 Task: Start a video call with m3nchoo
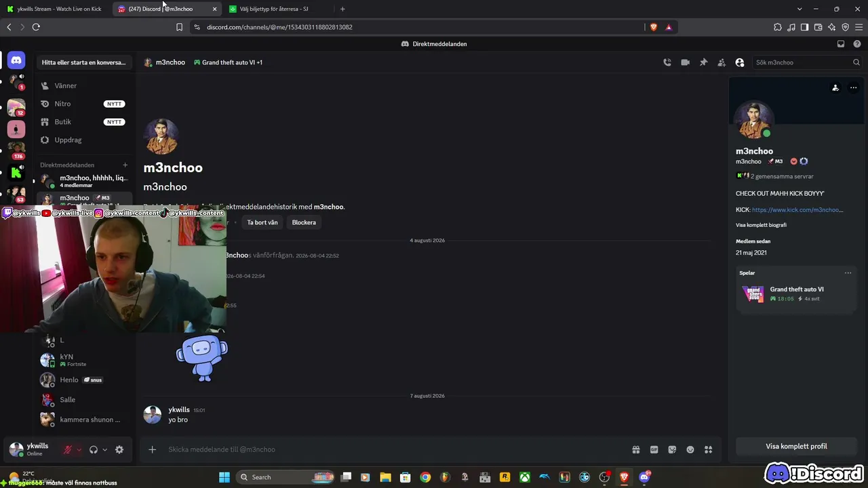pyautogui.click(x=686, y=62)
